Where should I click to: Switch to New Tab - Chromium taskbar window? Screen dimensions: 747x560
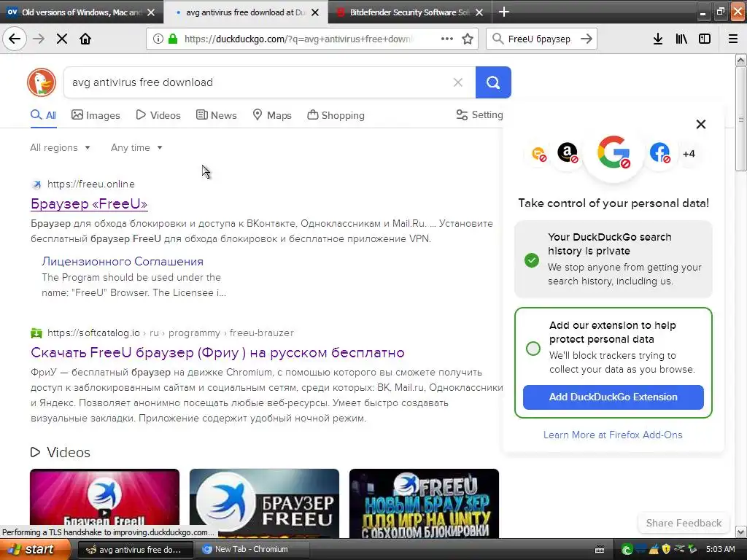tap(253, 550)
